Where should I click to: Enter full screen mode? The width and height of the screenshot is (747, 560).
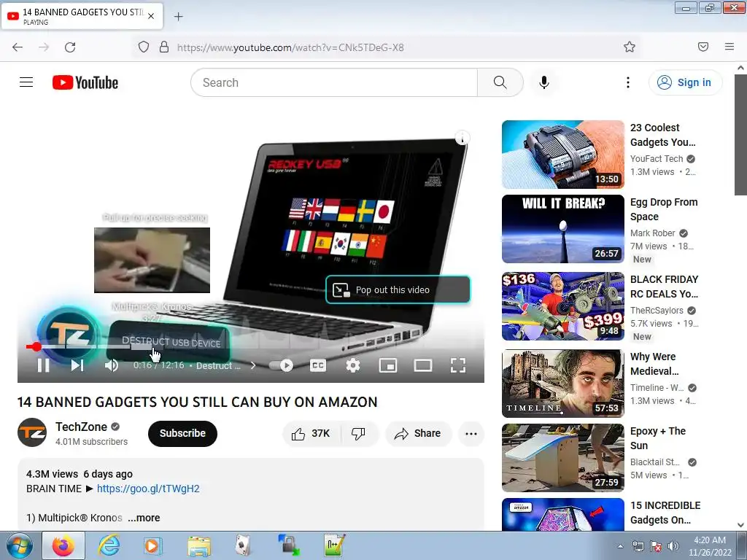pos(458,365)
